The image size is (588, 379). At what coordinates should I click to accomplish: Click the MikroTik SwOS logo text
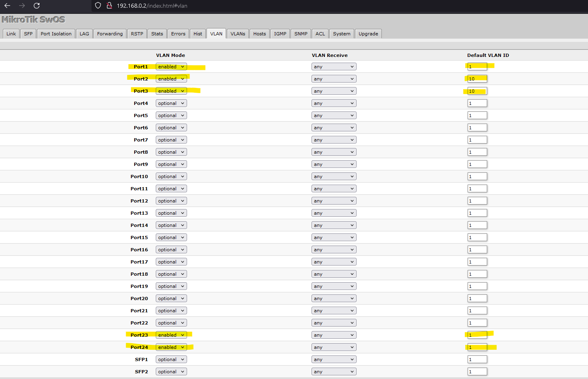click(x=33, y=20)
